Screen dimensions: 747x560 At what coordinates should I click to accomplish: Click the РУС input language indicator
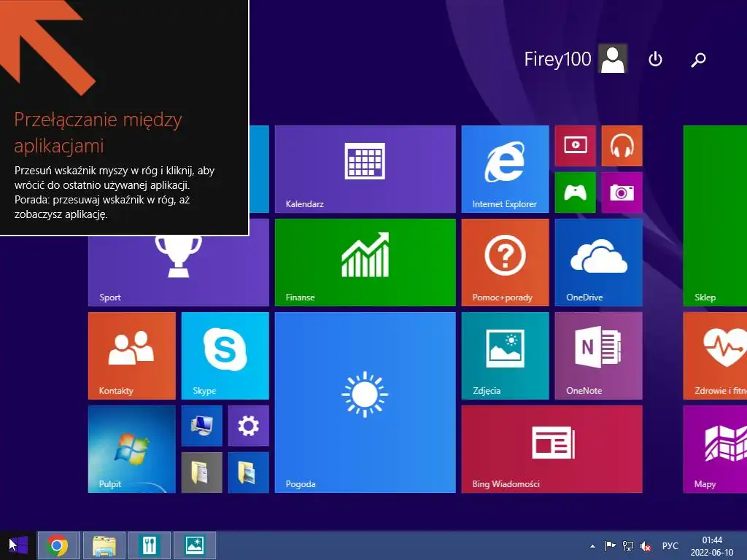tap(670, 545)
